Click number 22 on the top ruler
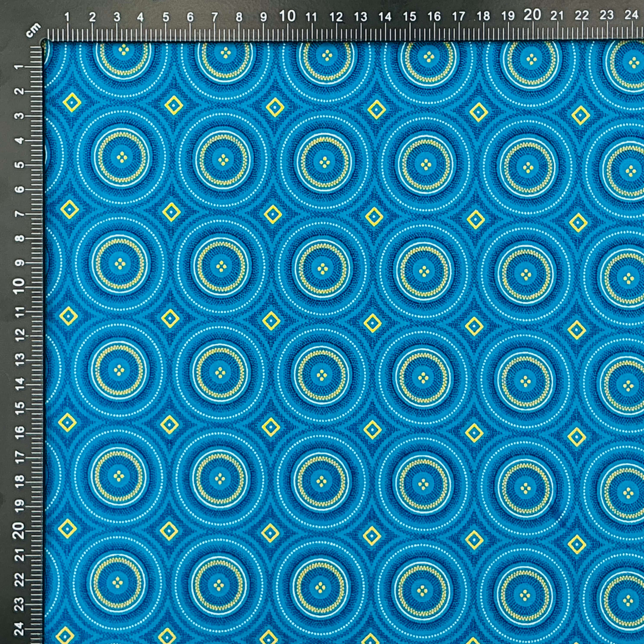Viewport: 644px width, 644px height. click(582, 15)
